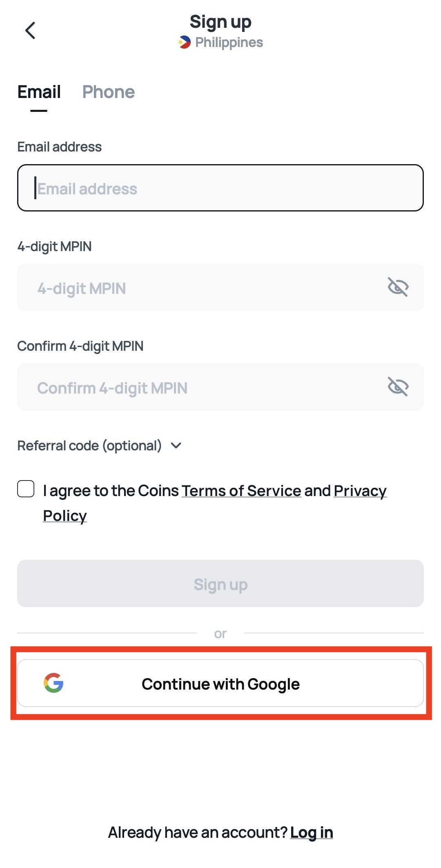
Task: Go back using the left arrow icon
Action: [x=30, y=31]
